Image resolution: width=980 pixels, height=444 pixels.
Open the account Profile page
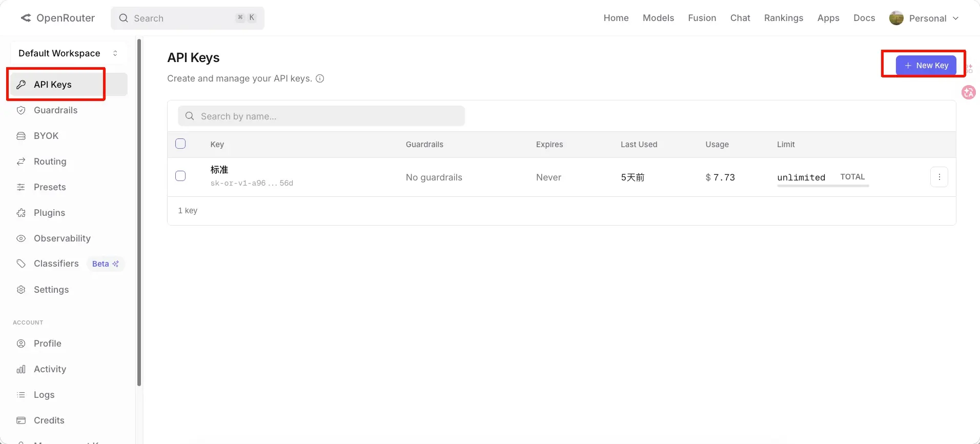(x=69, y=344)
